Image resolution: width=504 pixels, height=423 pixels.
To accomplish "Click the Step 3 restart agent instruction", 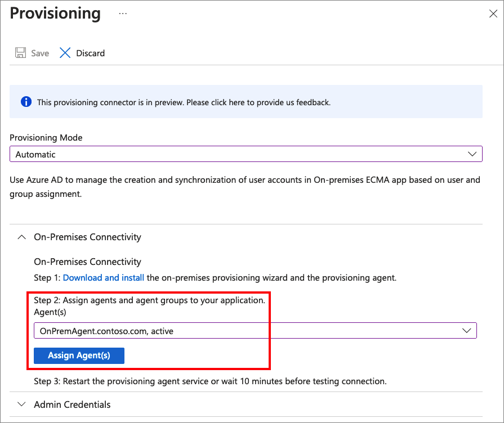I will pos(210,381).
